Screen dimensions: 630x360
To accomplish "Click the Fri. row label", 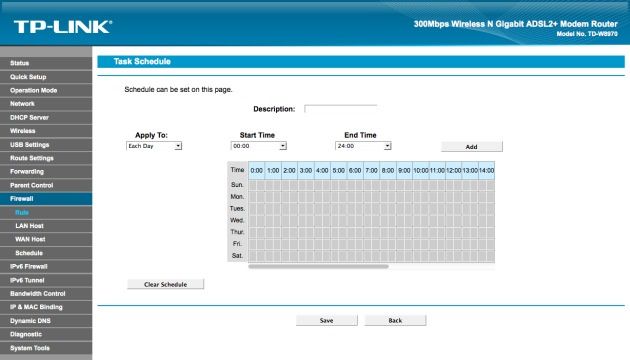I will pos(237,243).
